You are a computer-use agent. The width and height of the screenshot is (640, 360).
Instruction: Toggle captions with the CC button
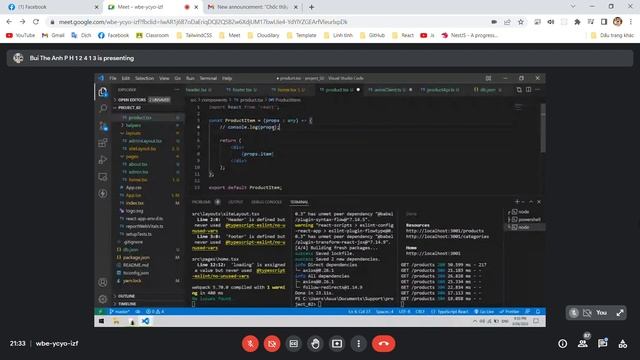293,344
